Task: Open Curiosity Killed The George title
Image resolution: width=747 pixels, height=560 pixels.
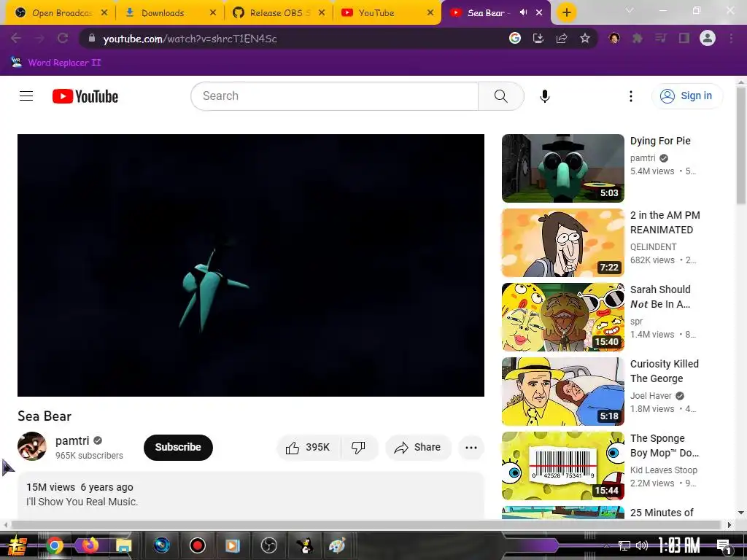Action: (x=664, y=371)
